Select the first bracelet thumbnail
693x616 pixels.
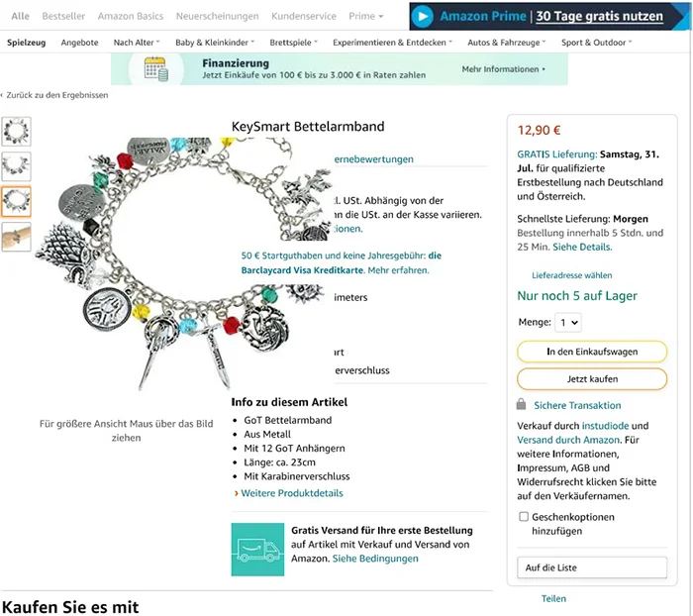click(17, 132)
